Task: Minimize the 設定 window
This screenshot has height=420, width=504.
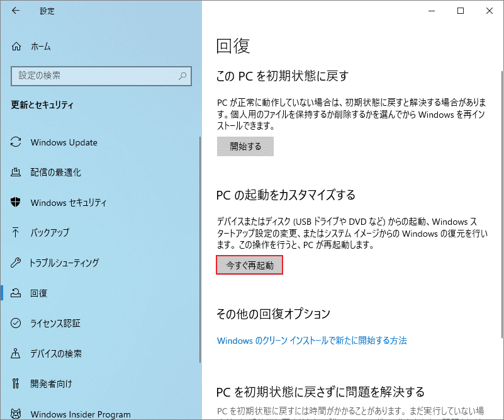Action: [432, 11]
